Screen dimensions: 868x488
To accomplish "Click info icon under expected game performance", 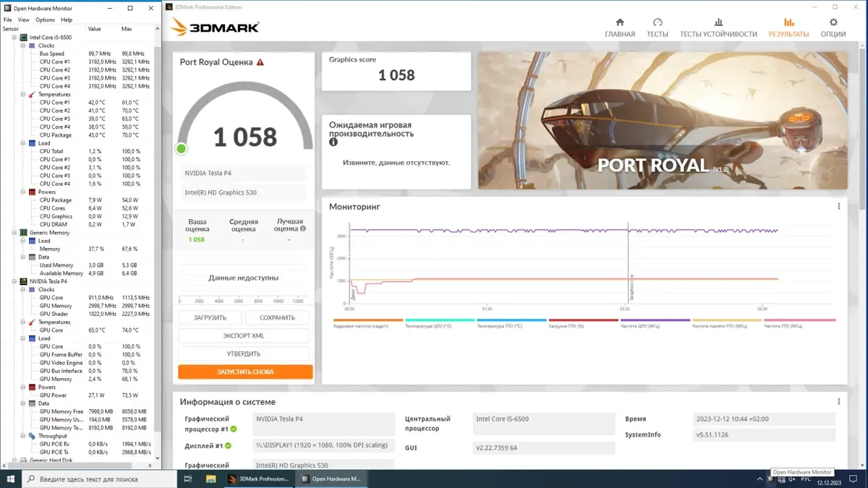I will [x=333, y=142].
